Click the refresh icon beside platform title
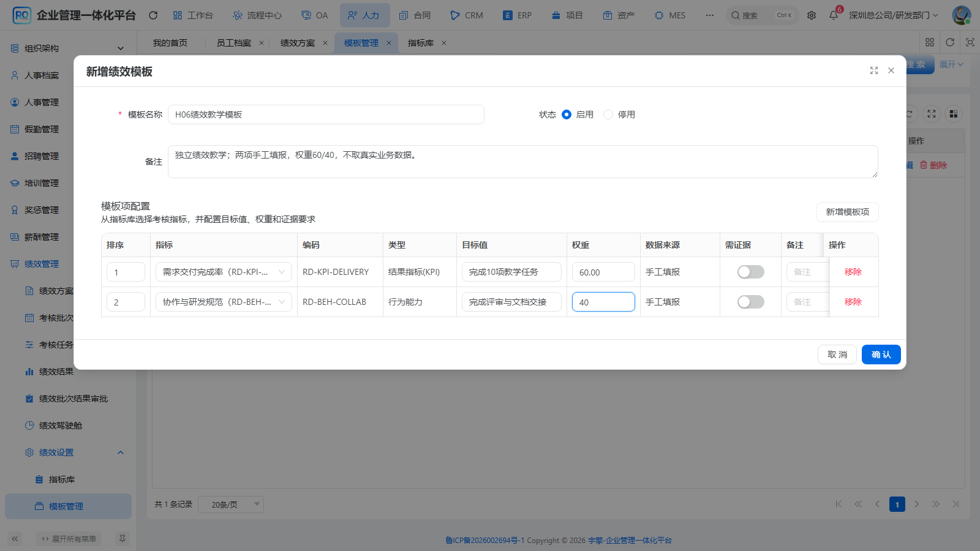Viewport: 980px width, 551px height. point(153,15)
